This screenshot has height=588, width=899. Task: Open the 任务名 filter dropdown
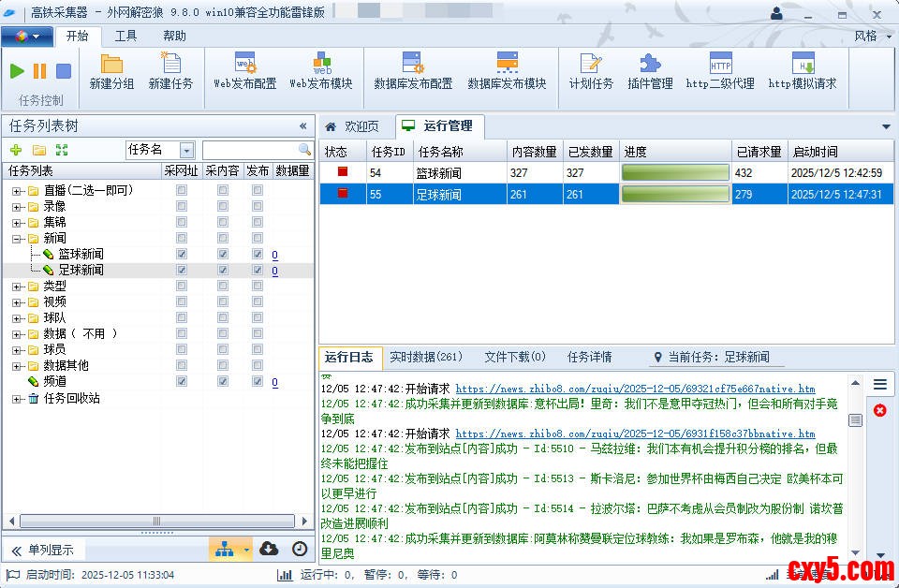(x=186, y=151)
